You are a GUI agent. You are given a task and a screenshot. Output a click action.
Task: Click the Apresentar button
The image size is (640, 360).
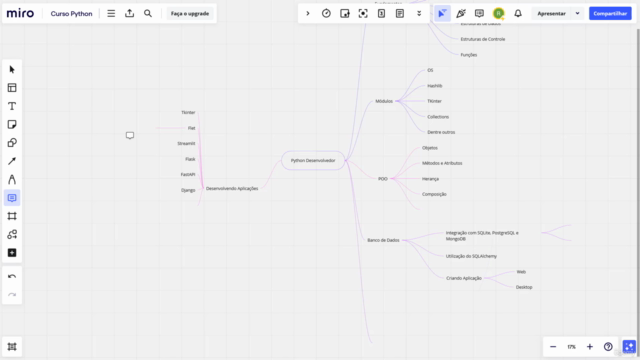[x=551, y=13]
